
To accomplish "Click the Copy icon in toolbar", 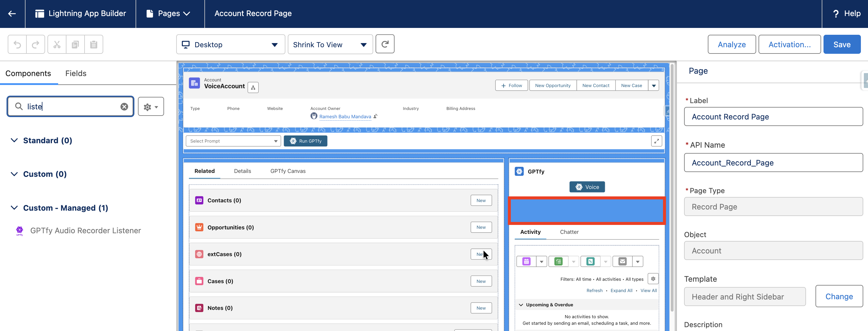I will point(75,44).
